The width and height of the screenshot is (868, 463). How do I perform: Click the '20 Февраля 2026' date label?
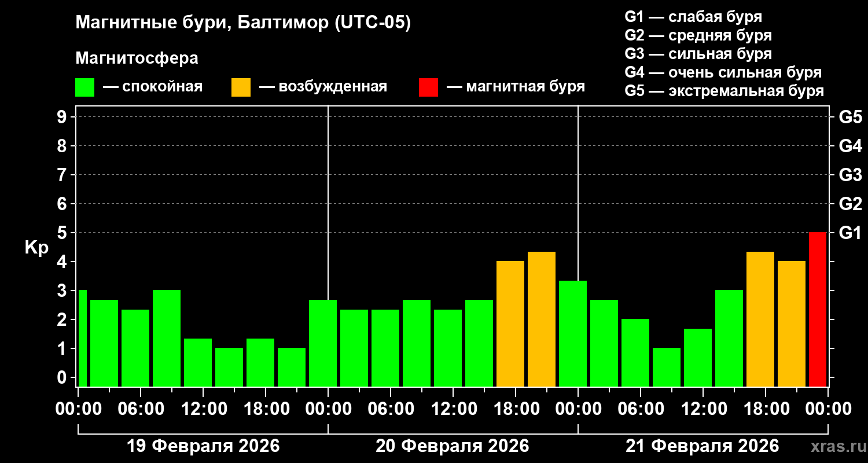[x=453, y=446]
